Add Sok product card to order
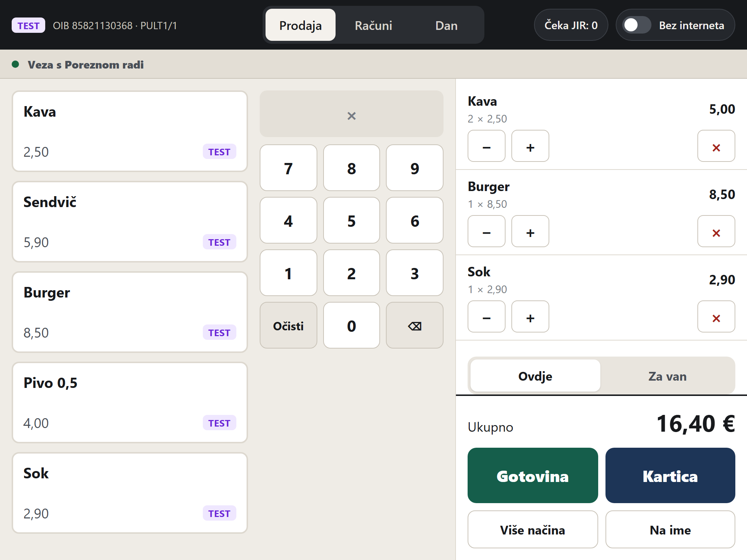 [130, 493]
